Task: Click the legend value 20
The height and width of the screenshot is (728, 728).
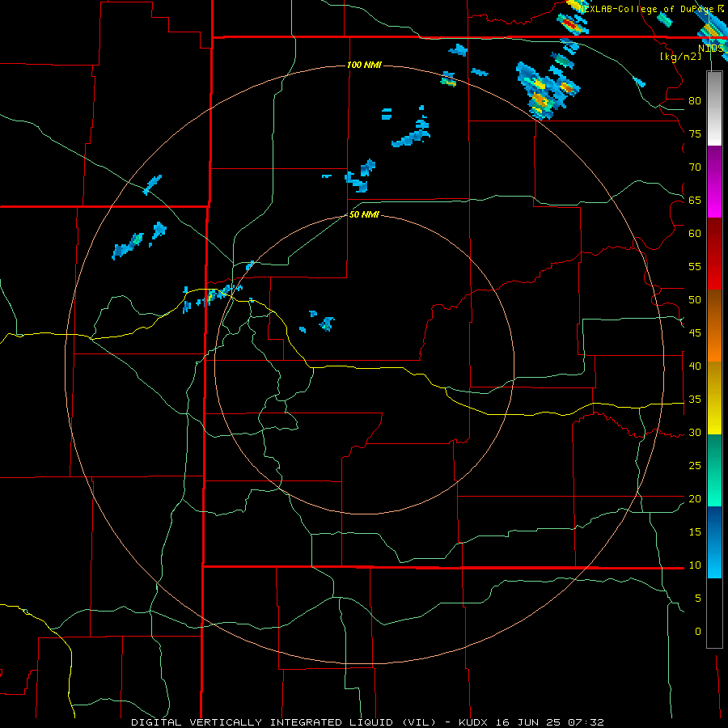Action: (695, 498)
